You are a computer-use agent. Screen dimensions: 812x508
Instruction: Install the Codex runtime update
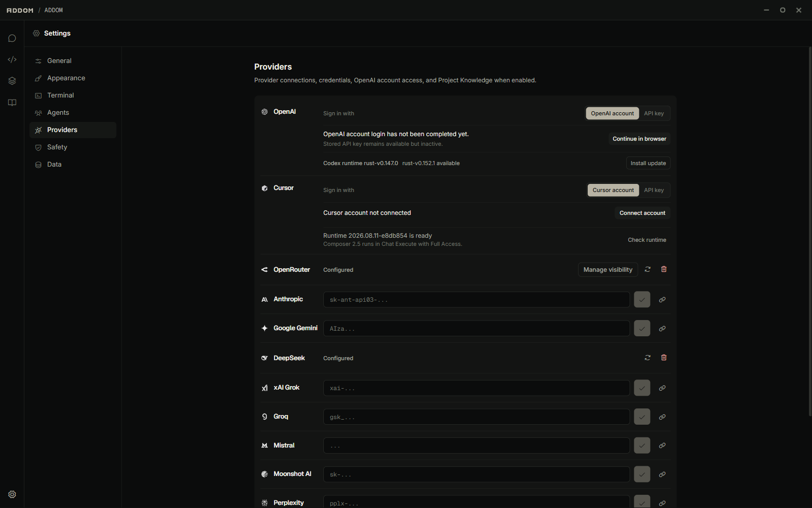click(x=648, y=163)
